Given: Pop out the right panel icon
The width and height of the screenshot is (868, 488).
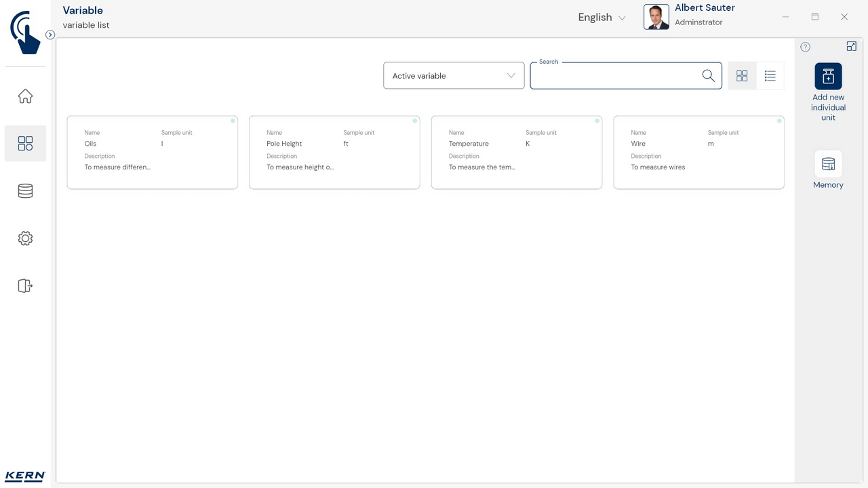Looking at the screenshot, I should (851, 46).
